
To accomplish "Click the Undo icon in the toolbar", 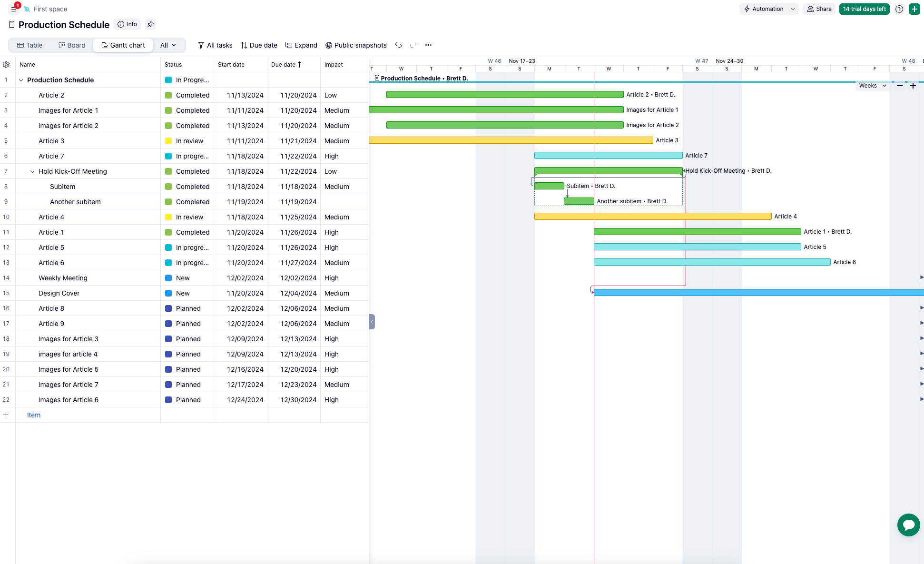I will 399,45.
